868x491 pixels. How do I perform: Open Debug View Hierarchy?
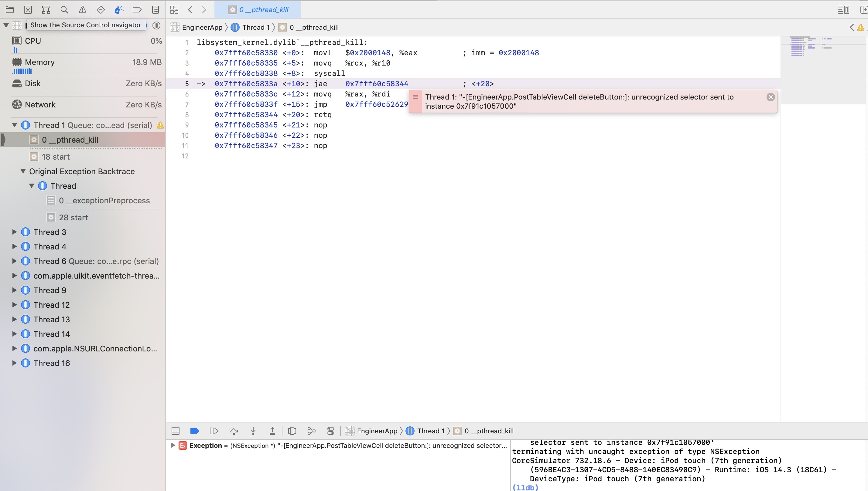click(292, 431)
